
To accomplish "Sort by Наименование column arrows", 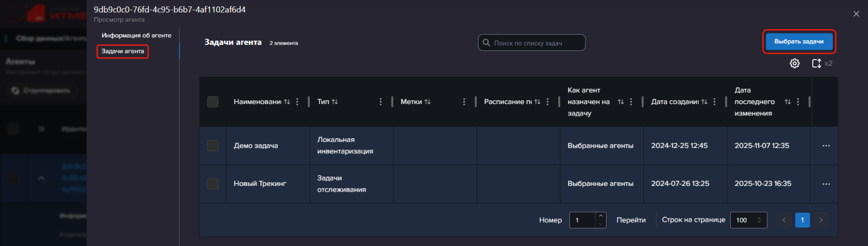I will pos(287,102).
